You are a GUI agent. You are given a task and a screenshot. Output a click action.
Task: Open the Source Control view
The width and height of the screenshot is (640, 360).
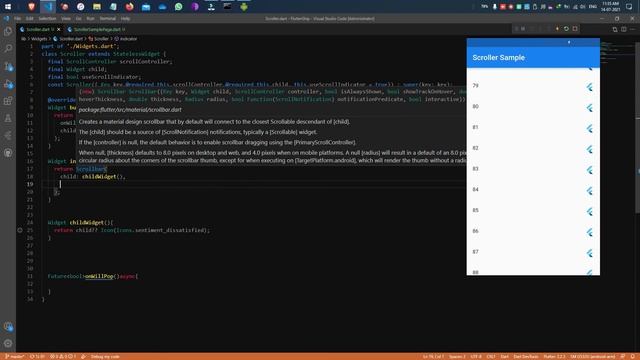8,66
